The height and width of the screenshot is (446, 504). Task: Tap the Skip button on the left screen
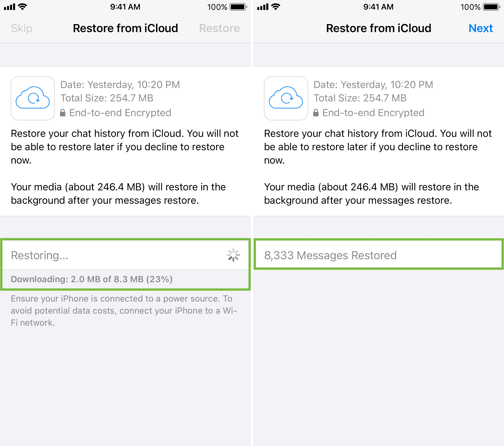click(22, 28)
